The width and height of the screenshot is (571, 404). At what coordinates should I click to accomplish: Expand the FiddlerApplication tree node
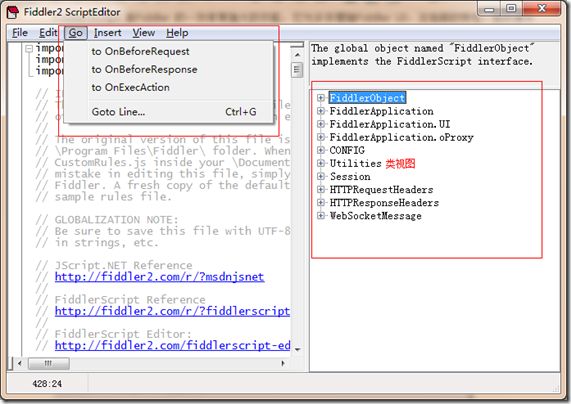pos(321,111)
